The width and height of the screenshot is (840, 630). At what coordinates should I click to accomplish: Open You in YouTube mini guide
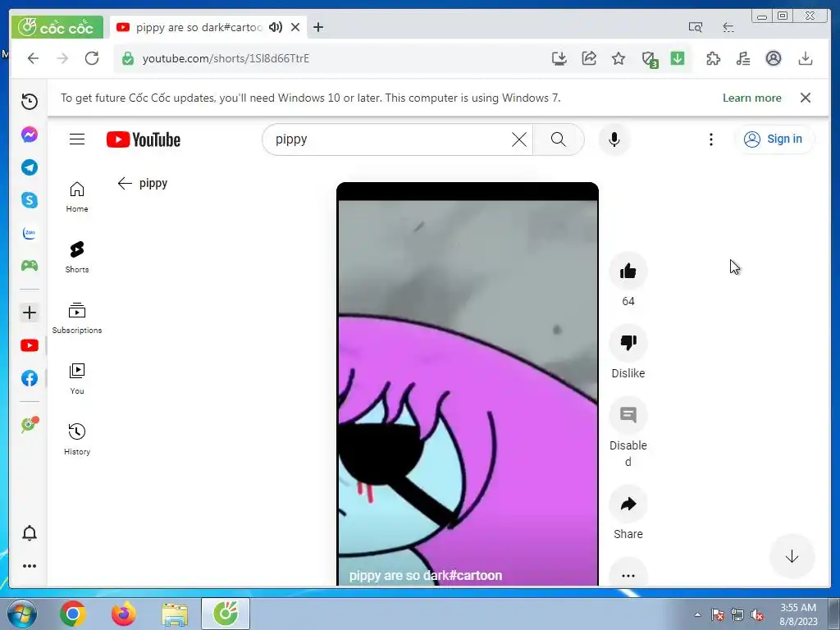tap(77, 379)
